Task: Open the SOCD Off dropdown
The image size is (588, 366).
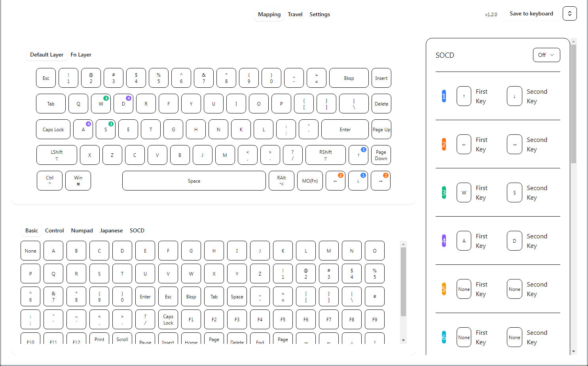Action: [x=546, y=55]
